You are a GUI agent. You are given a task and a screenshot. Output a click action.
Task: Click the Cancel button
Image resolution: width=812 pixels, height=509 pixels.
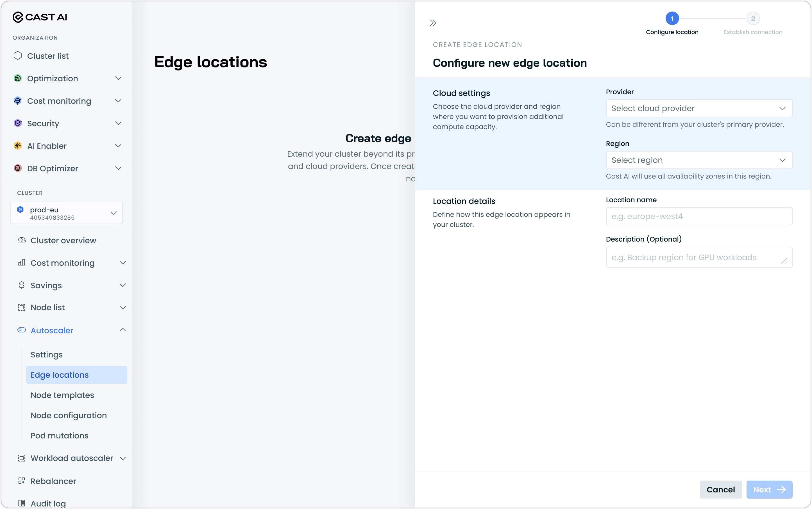pyautogui.click(x=720, y=490)
